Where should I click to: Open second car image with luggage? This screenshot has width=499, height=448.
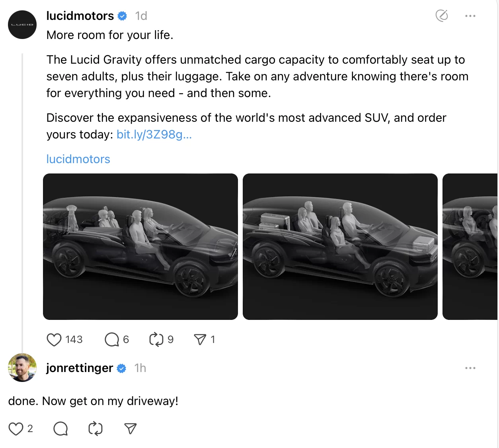click(x=340, y=247)
